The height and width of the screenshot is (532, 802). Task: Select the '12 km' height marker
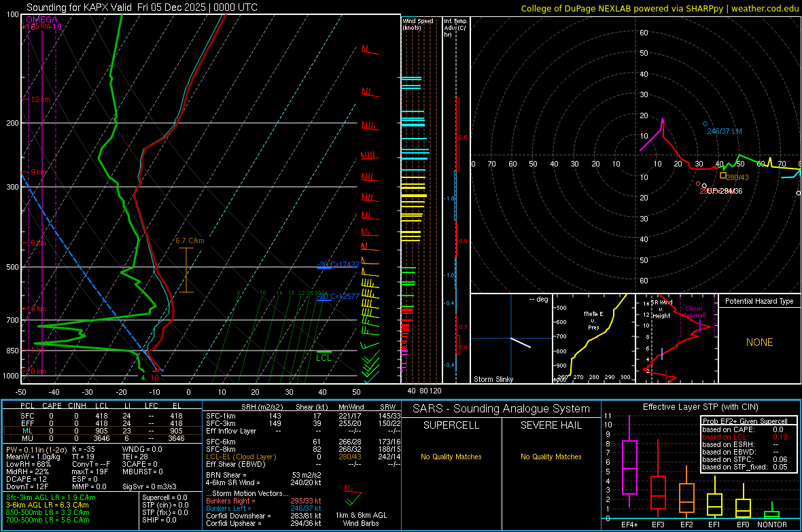[40, 99]
